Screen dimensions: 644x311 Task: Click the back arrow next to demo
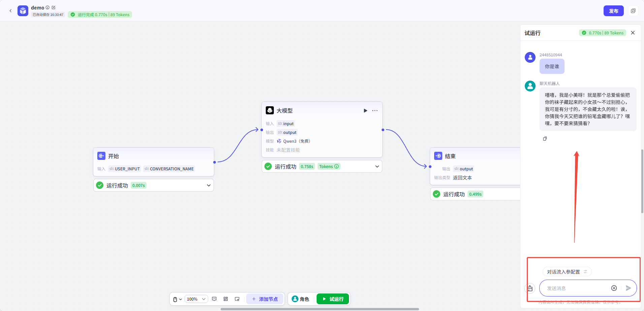pos(10,11)
